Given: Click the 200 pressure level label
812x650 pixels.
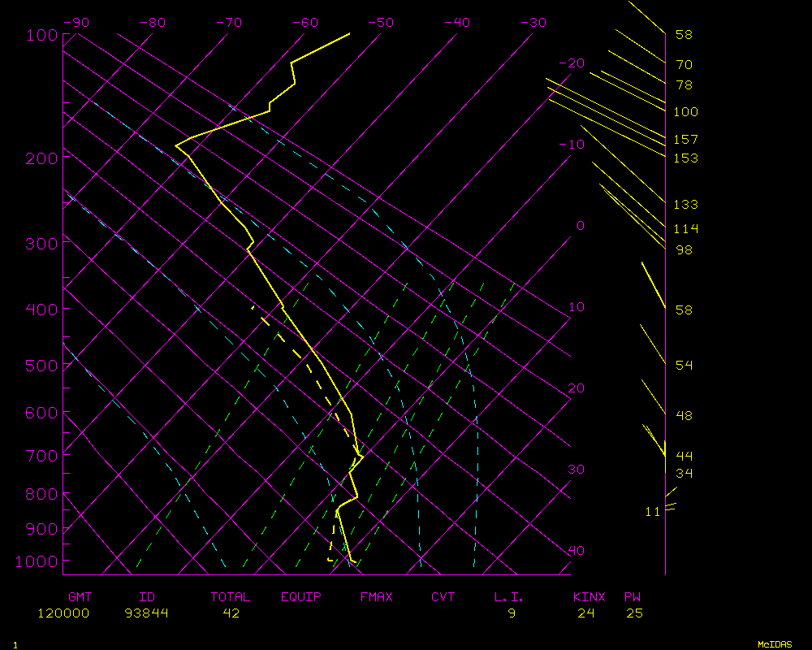Looking at the screenshot, I should coord(41,158).
